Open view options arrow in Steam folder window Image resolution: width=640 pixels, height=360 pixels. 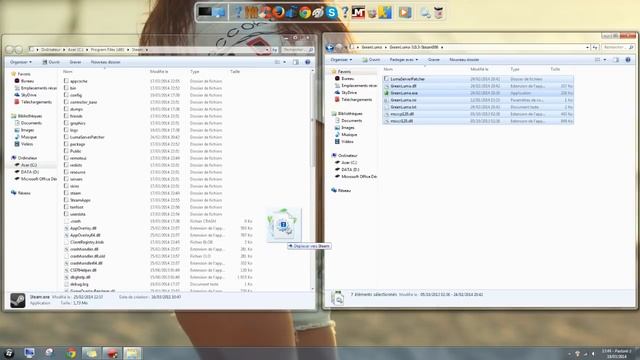[284, 62]
